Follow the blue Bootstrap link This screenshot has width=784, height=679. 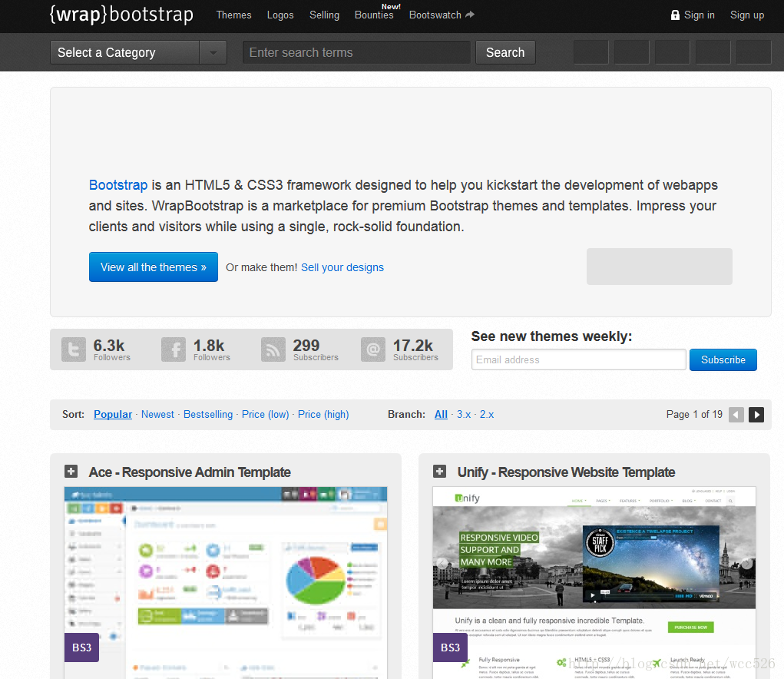(x=118, y=185)
